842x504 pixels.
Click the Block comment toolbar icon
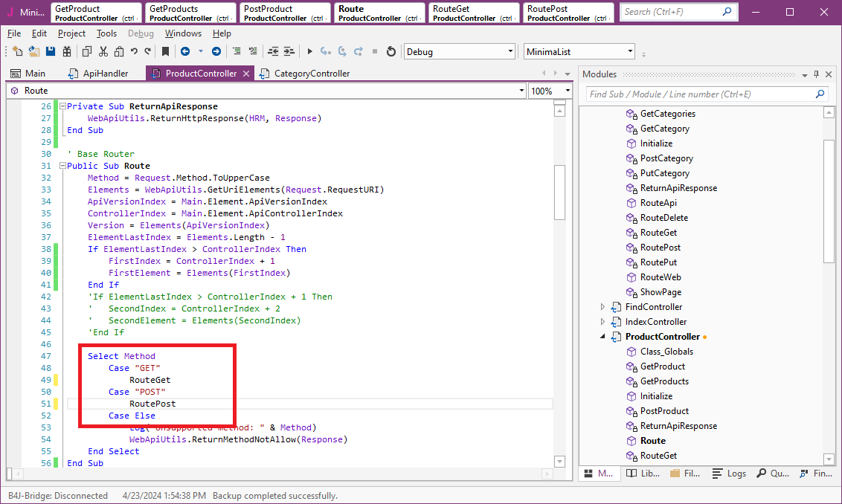tap(237, 51)
